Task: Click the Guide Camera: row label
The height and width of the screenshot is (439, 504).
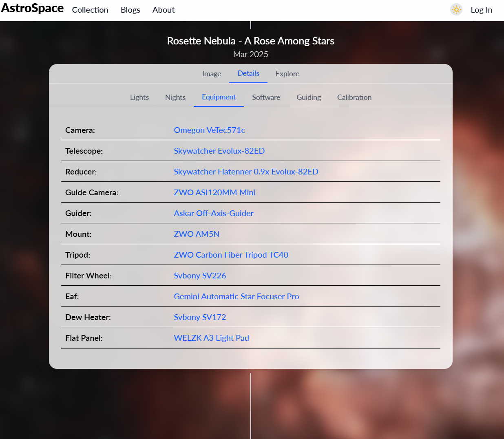Action: (x=92, y=192)
